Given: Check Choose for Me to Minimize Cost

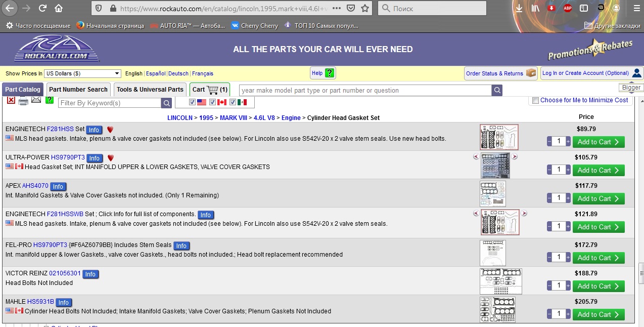Looking at the screenshot, I should (x=535, y=100).
